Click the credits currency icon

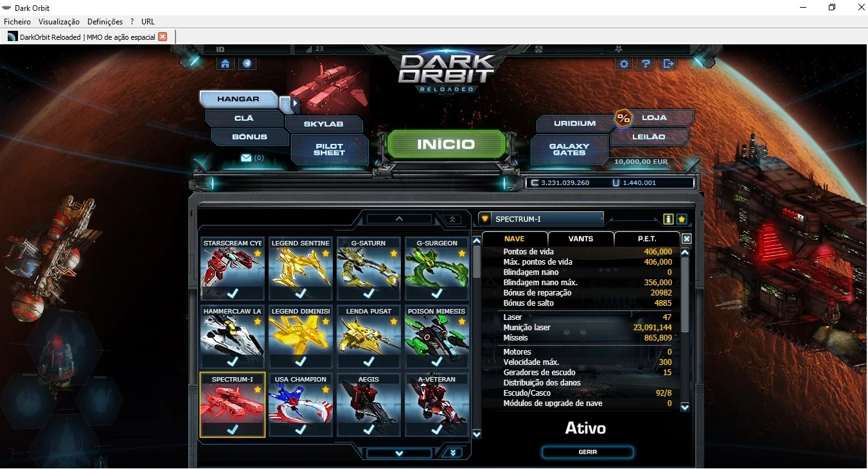535,183
